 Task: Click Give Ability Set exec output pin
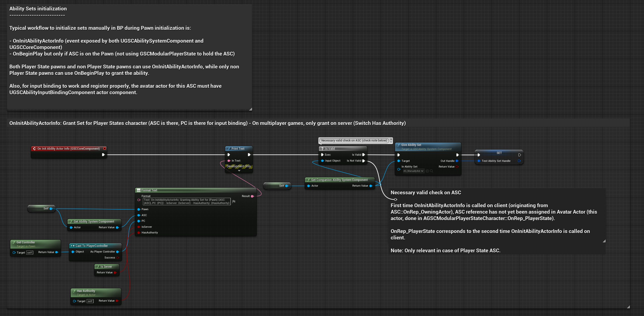pyautogui.click(x=457, y=155)
